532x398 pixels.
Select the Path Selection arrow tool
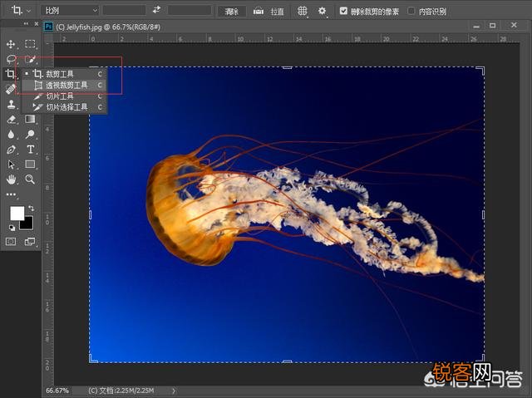point(11,165)
